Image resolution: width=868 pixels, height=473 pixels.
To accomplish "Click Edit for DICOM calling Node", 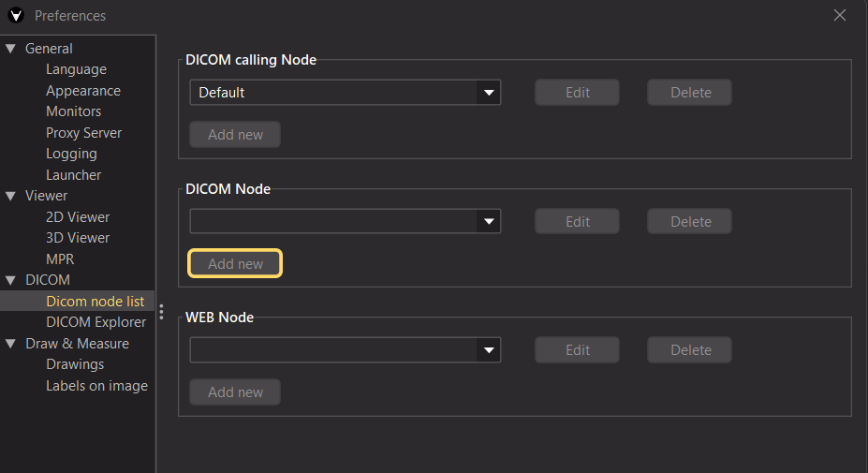I will tap(577, 93).
